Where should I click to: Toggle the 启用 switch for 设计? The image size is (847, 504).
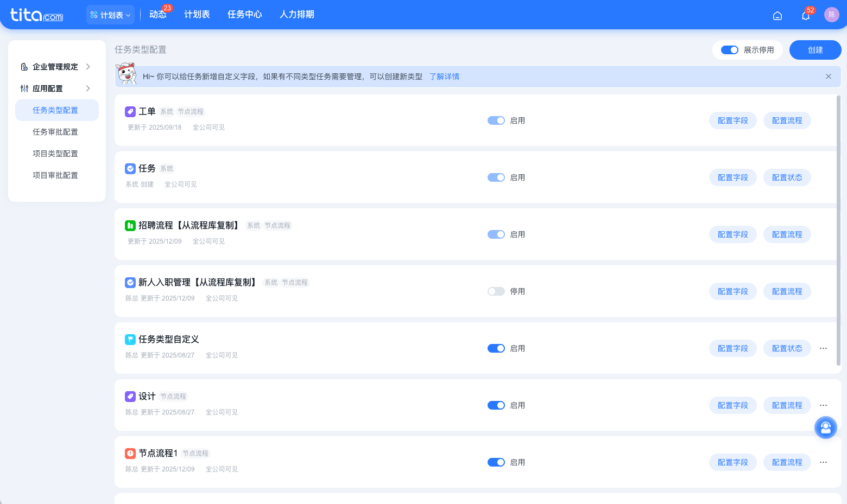(x=496, y=405)
